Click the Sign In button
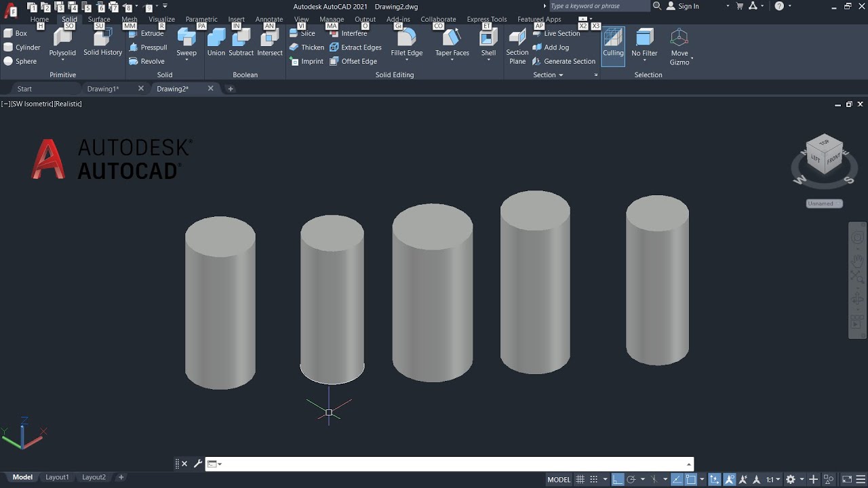 coord(682,6)
